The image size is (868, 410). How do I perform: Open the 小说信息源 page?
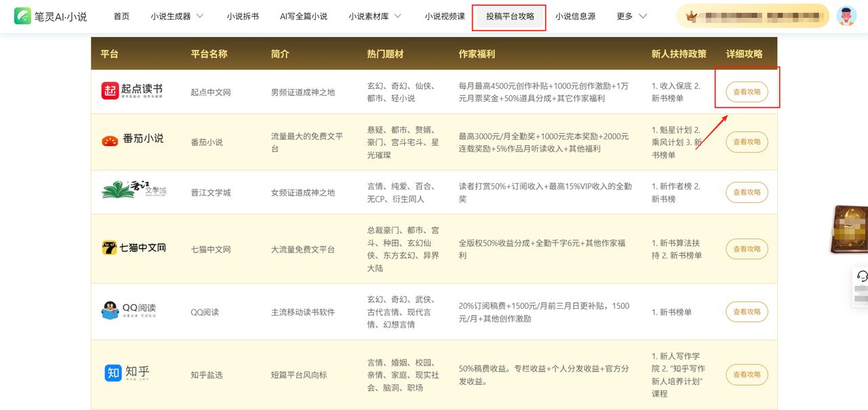click(575, 16)
